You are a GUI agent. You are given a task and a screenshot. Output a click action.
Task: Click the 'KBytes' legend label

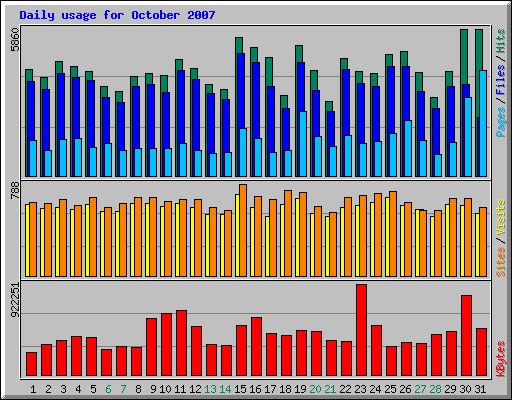coord(500,359)
